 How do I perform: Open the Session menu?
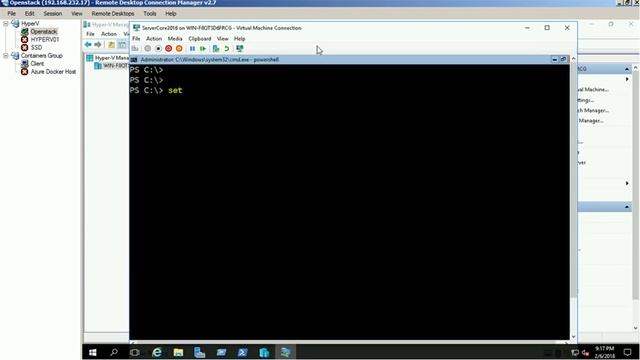53,13
